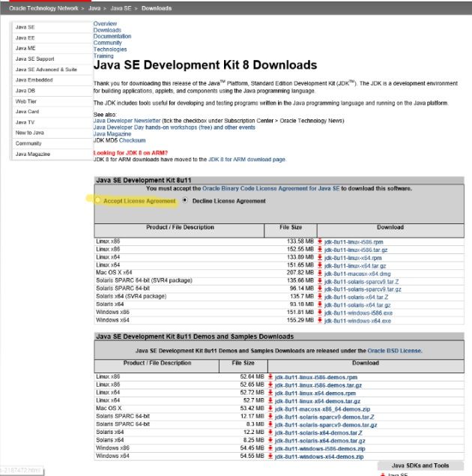Switch to the Training tab link
The image size is (472, 476).
pos(103,56)
